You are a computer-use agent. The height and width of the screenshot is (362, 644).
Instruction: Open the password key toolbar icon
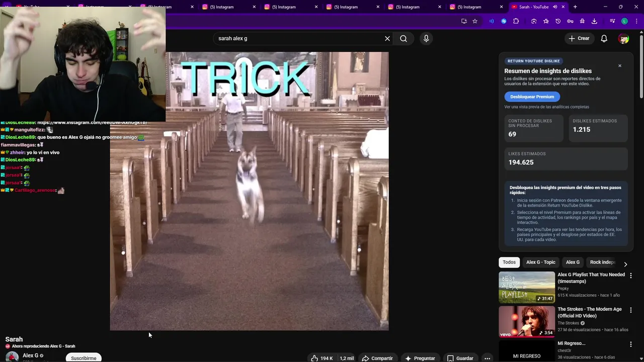click(x=570, y=21)
